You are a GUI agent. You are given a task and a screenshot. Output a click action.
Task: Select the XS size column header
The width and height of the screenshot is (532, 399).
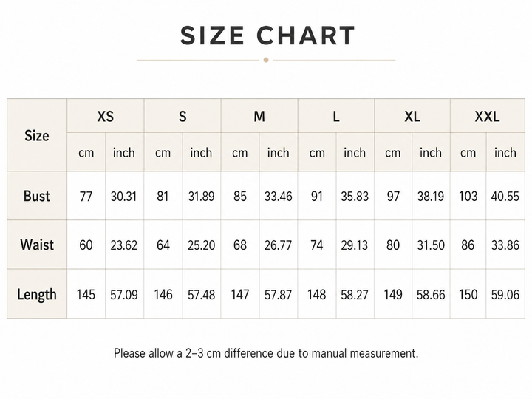(106, 116)
